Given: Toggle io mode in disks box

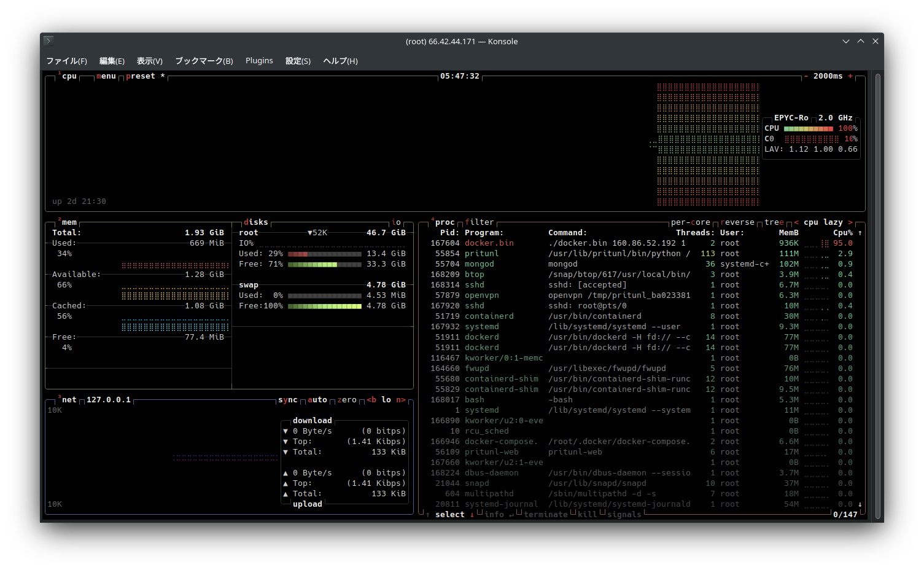Looking at the screenshot, I should (x=396, y=222).
